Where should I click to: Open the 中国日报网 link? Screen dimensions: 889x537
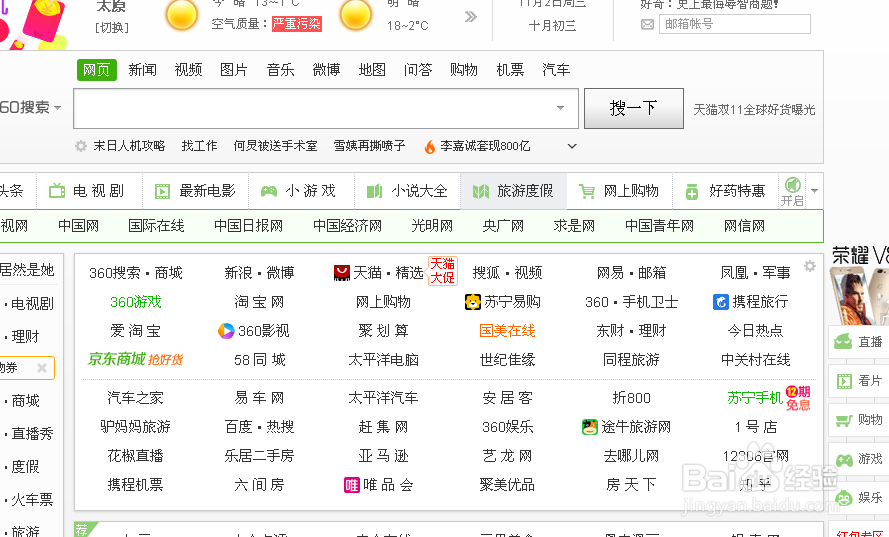(248, 226)
